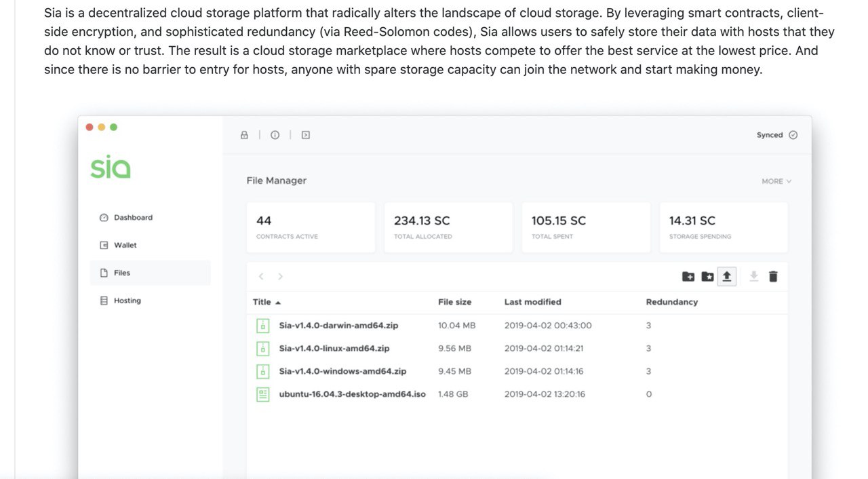Click the starred folder icon
The height and width of the screenshot is (479, 868).
click(x=707, y=276)
